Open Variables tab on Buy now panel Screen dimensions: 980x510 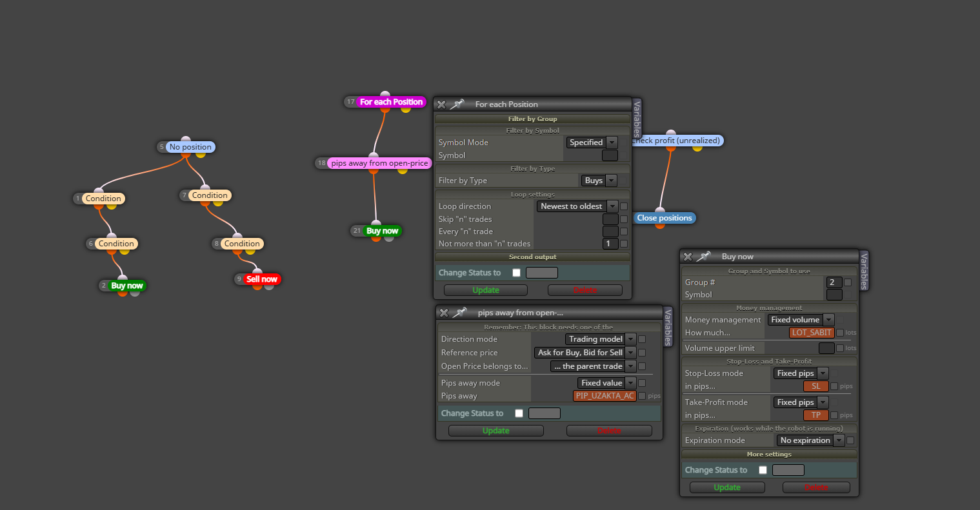[x=865, y=270]
